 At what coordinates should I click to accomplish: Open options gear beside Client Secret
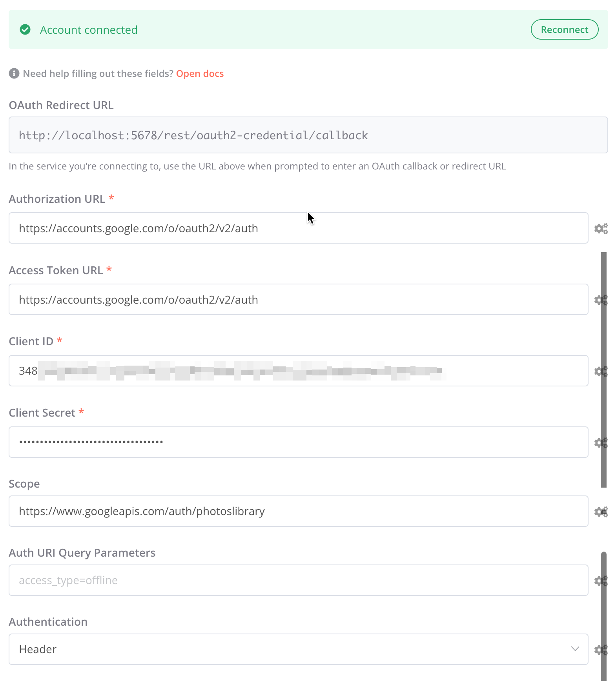pos(601,442)
